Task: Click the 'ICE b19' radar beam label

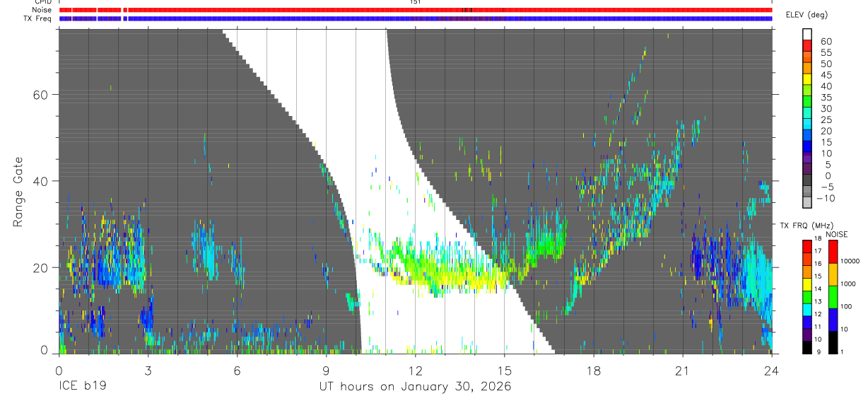Action: pyautogui.click(x=83, y=386)
